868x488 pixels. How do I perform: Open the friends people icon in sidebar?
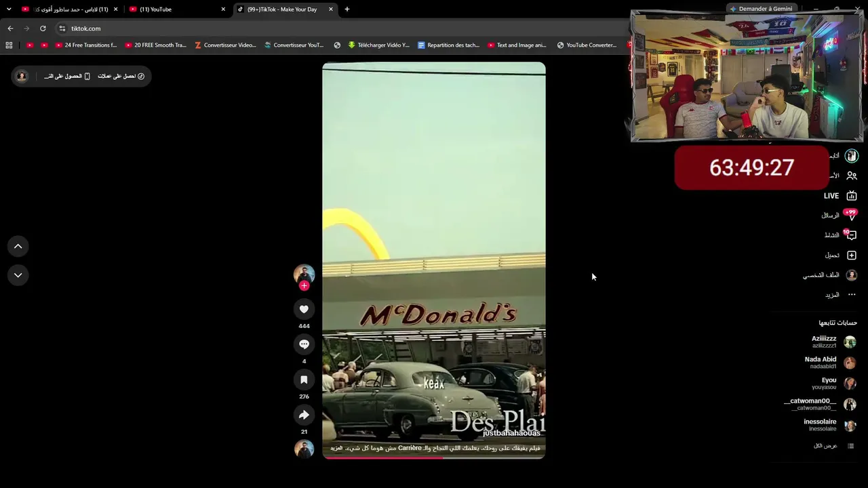point(852,176)
